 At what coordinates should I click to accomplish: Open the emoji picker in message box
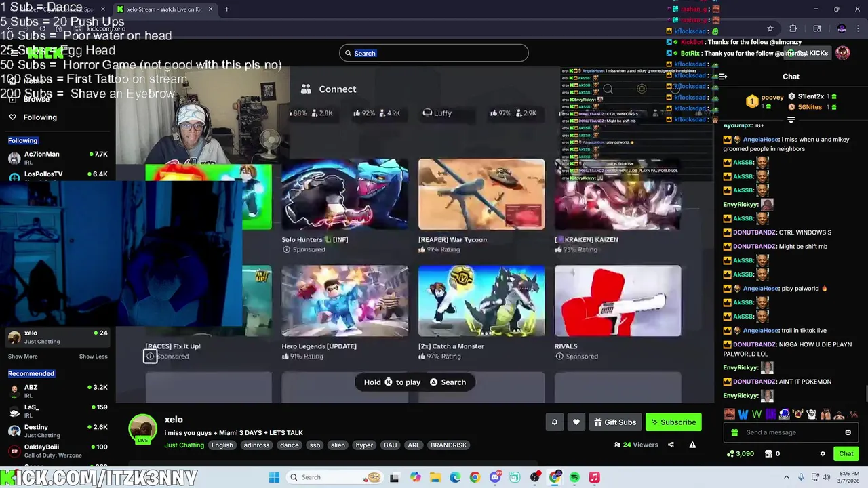pos(848,432)
